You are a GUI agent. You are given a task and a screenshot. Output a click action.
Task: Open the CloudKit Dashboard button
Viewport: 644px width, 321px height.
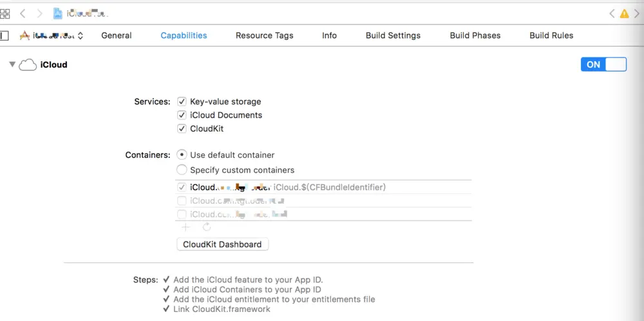[x=222, y=244]
